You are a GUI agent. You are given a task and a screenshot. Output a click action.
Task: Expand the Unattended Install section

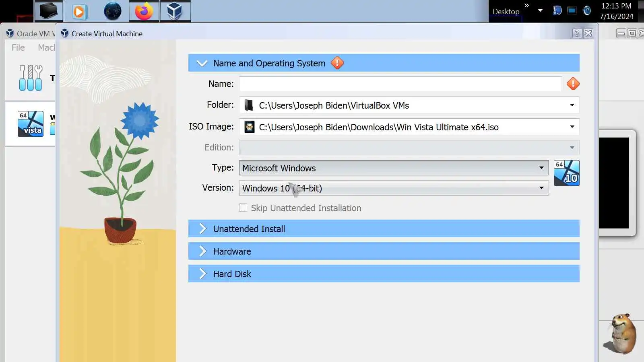click(x=202, y=229)
